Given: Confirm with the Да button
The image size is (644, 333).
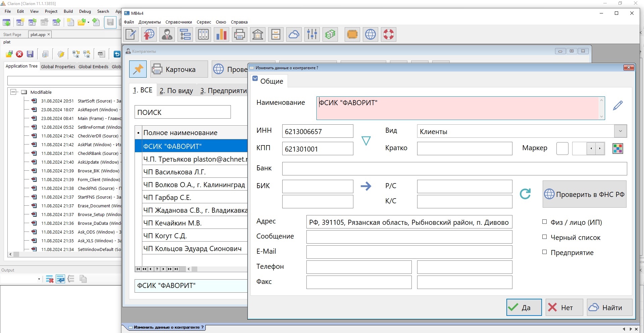Looking at the screenshot, I should 524,307.
